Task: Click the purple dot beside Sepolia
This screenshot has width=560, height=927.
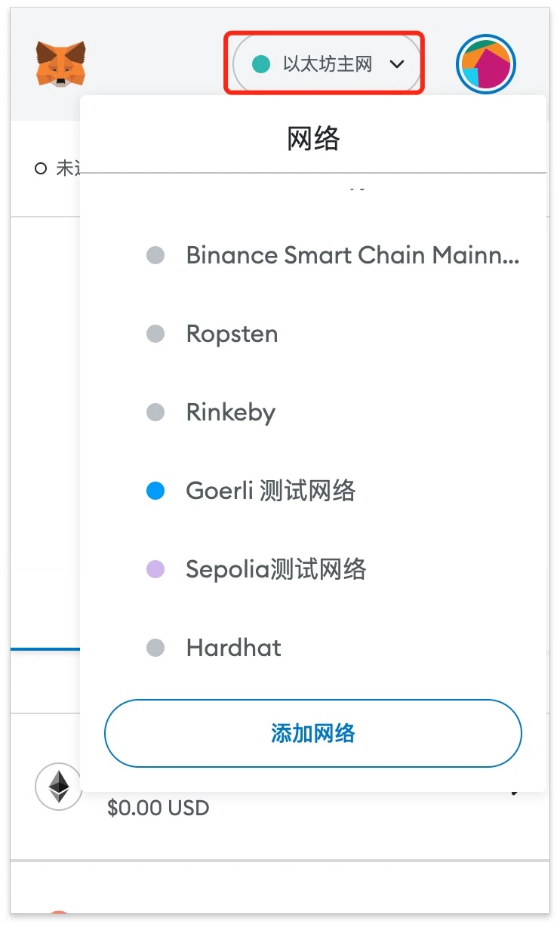Action: pyautogui.click(x=155, y=569)
